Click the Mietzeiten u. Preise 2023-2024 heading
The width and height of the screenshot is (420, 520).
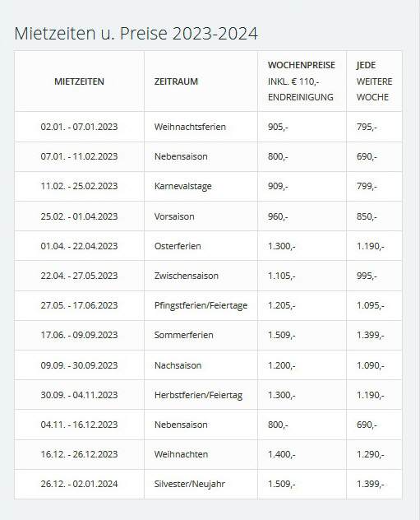coord(136,34)
